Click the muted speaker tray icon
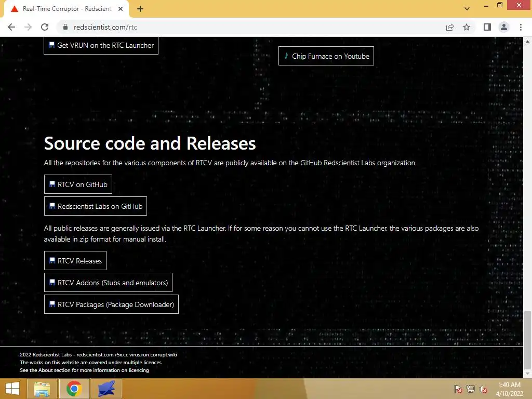The image size is (532, 399). click(x=483, y=389)
